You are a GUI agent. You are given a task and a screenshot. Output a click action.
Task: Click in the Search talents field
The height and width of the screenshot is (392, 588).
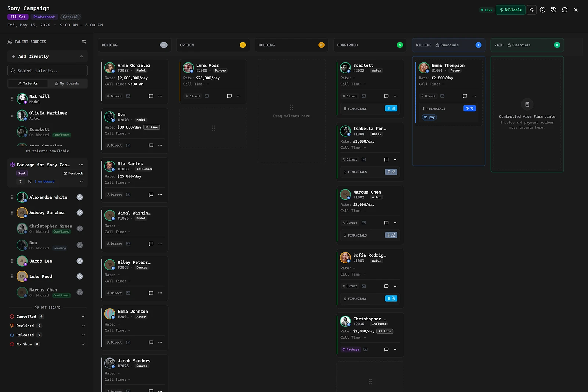(x=47, y=71)
